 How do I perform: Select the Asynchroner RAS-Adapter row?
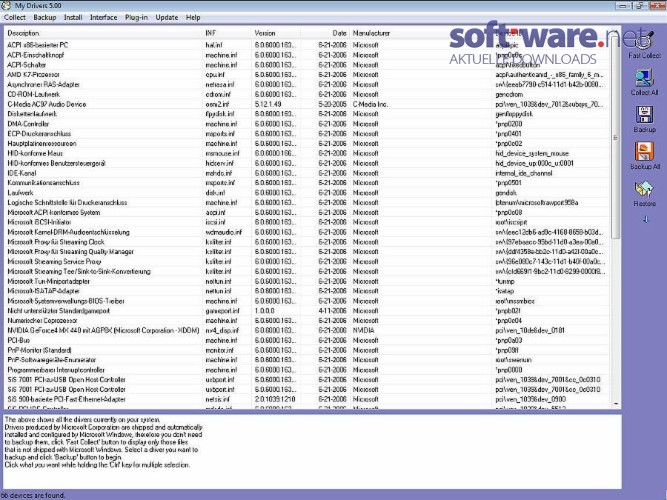[306, 84]
